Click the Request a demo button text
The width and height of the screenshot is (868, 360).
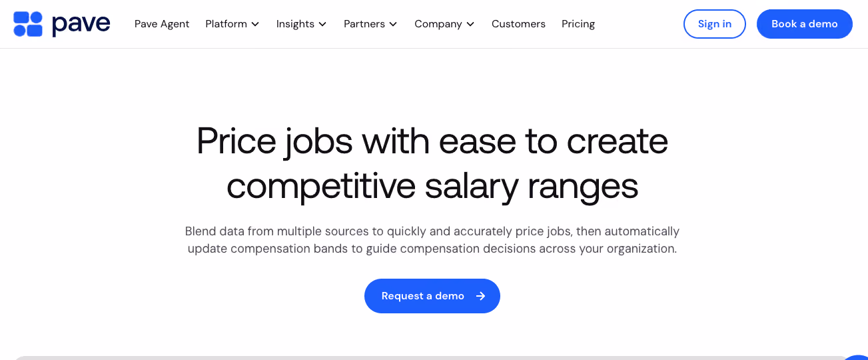click(x=423, y=296)
